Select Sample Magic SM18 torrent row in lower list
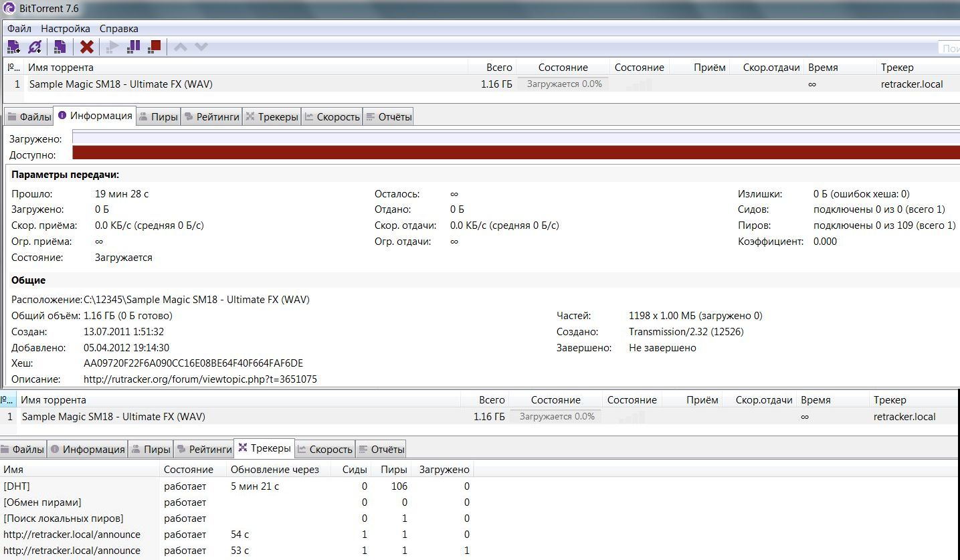 (x=480, y=416)
